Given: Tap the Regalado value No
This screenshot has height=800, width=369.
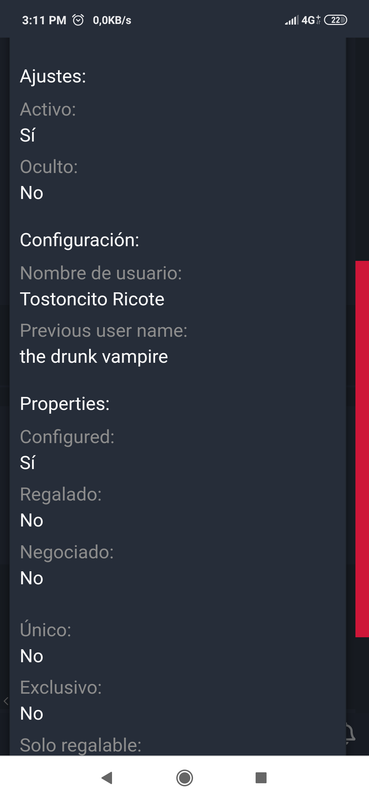Looking at the screenshot, I should pos(31,520).
